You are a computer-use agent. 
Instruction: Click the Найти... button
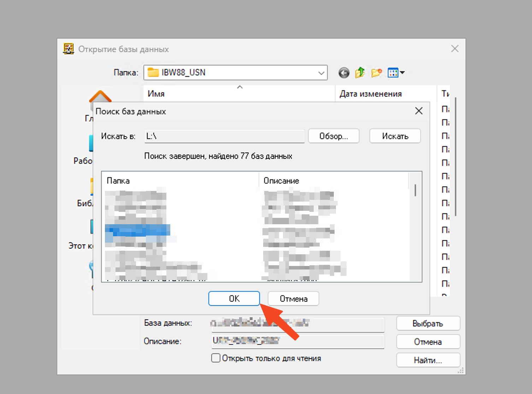pos(428,360)
